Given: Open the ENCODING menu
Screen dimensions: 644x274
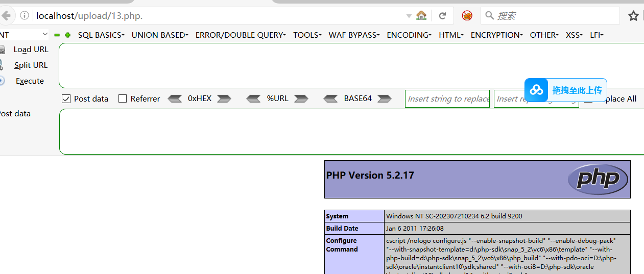Looking at the screenshot, I should [409, 35].
